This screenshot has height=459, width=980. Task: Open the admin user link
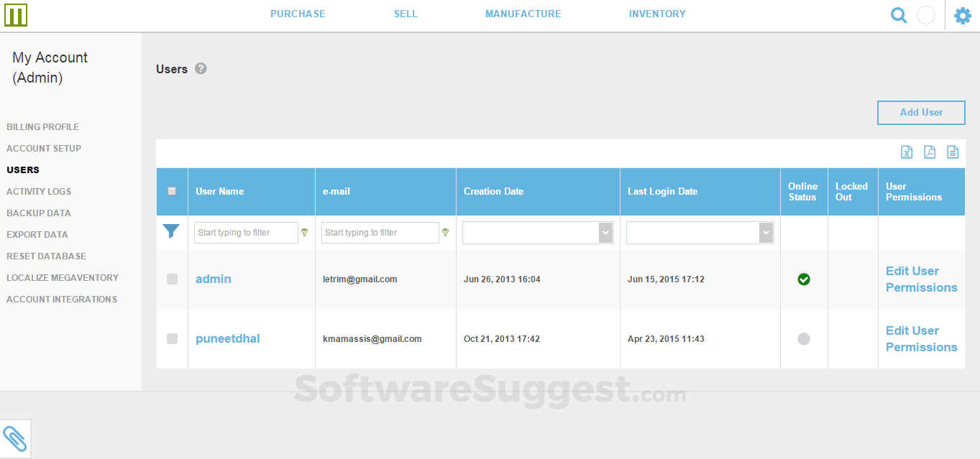click(214, 279)
